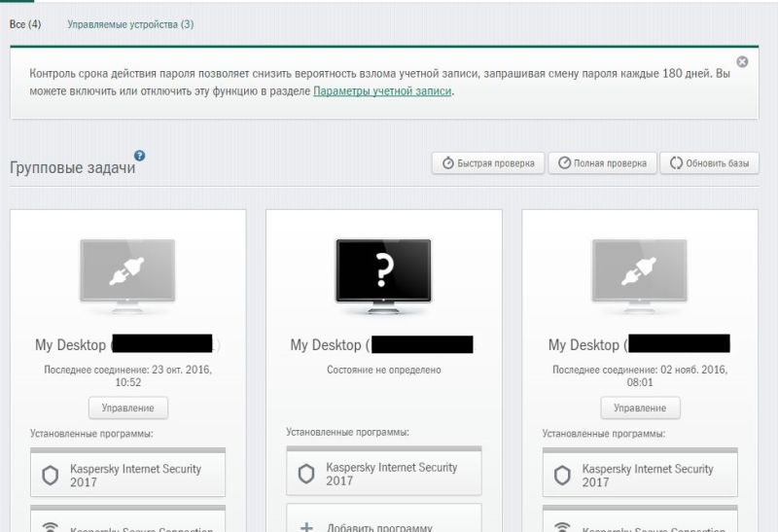Click the refresh arrows icon in Обновить базы
Screen dimensions: 778x532
coord(676,162)
